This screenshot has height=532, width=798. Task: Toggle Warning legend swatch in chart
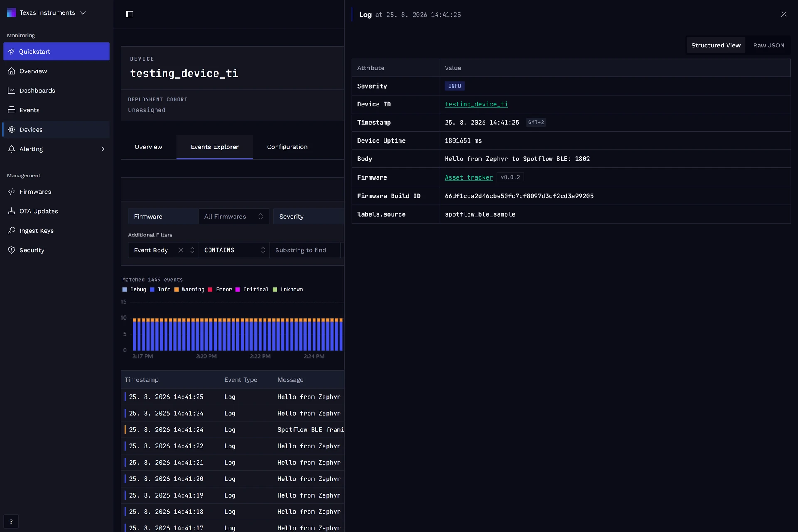pyautogui.click(x=176, y=290)
